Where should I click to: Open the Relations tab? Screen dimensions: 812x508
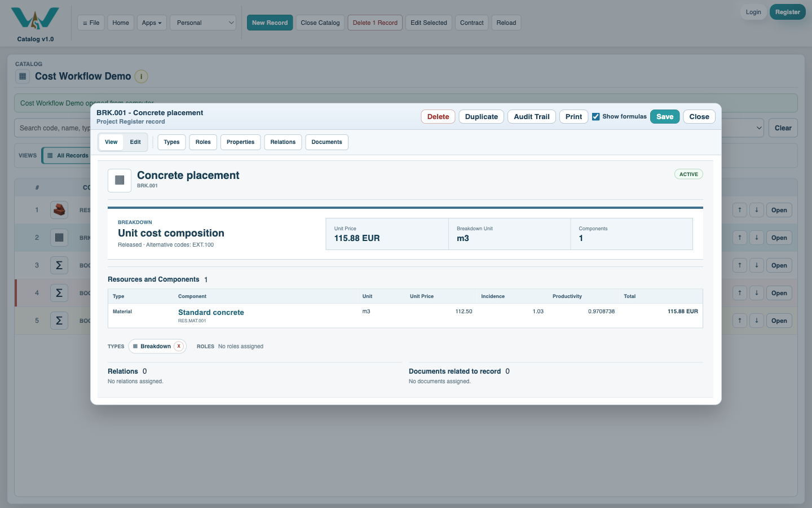[283, 142]
